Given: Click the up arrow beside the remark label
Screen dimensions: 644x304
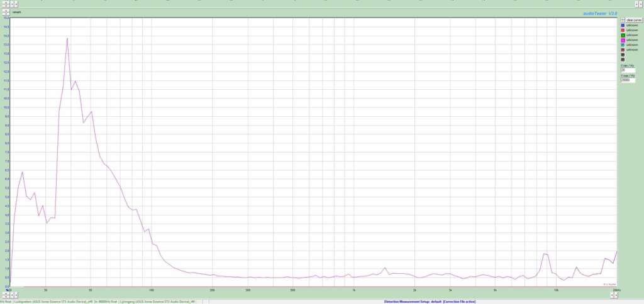Looking at the screenshot, I should pyautogui.click(x=6, y=11).
